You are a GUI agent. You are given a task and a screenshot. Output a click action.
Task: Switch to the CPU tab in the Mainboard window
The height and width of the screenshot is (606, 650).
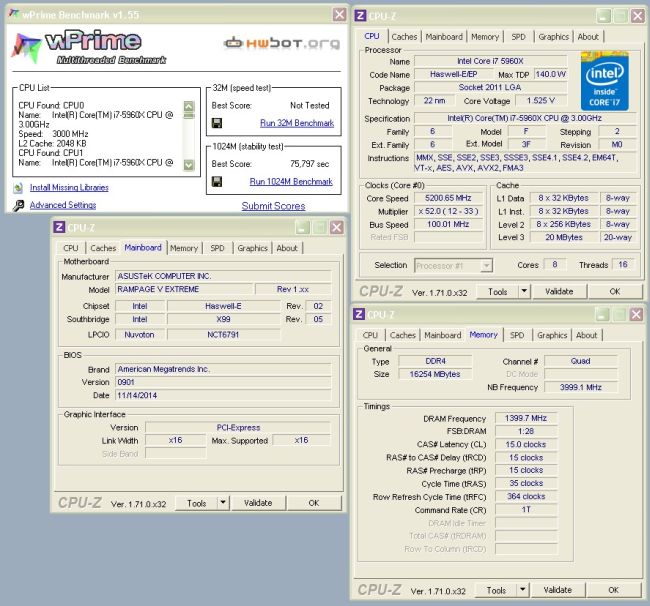pos(70,248)
